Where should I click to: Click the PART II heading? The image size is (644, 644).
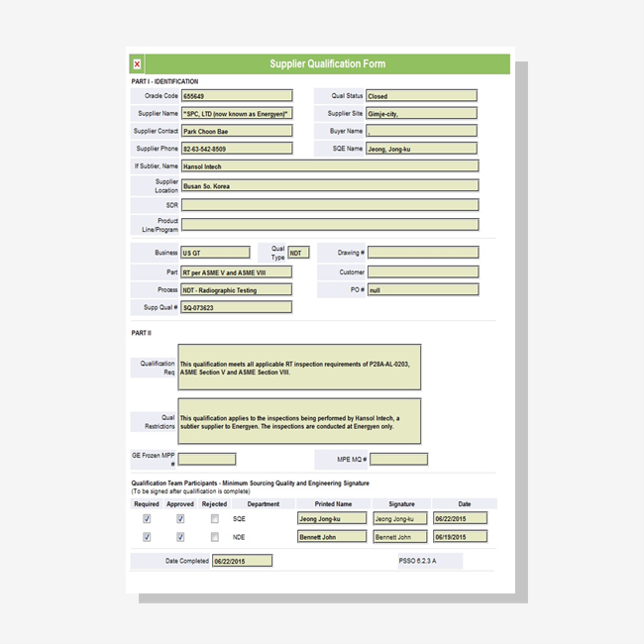(x=142, y=333)
